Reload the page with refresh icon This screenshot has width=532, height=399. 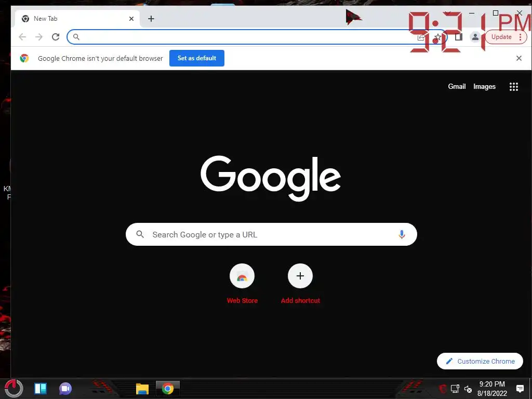[56, 37]
